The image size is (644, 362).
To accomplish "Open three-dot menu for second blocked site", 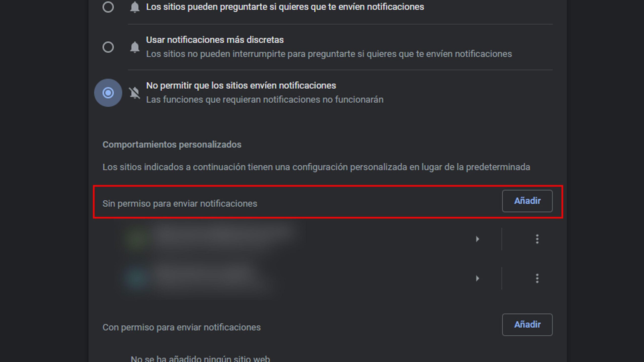I will 537,278.
